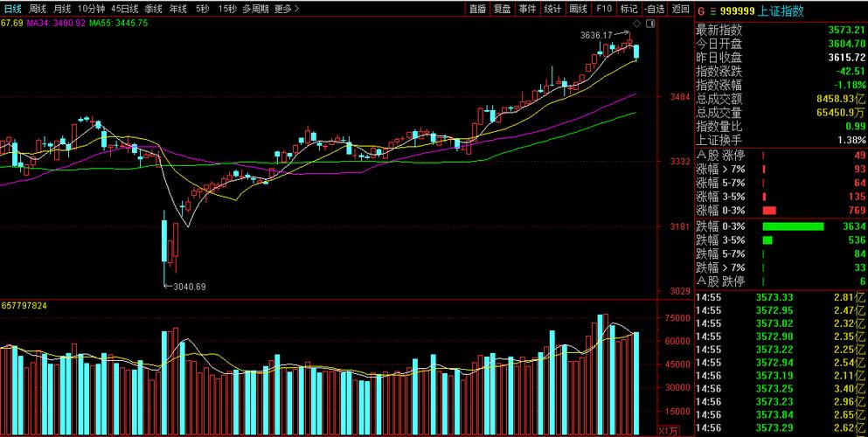Switch to the 周线 weekly chart tab
This screenshot has height=437, width=868.
click(x=38, y=9)
